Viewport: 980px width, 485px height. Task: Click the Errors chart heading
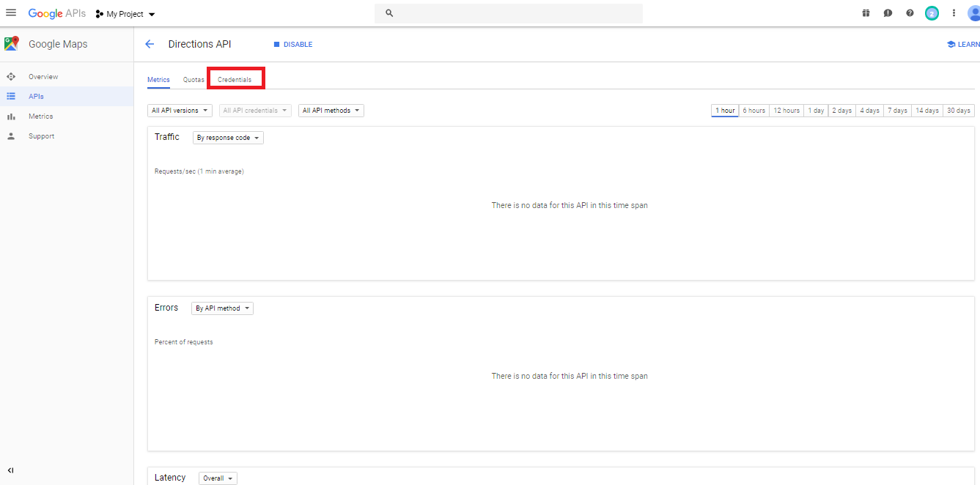[166, 308]
